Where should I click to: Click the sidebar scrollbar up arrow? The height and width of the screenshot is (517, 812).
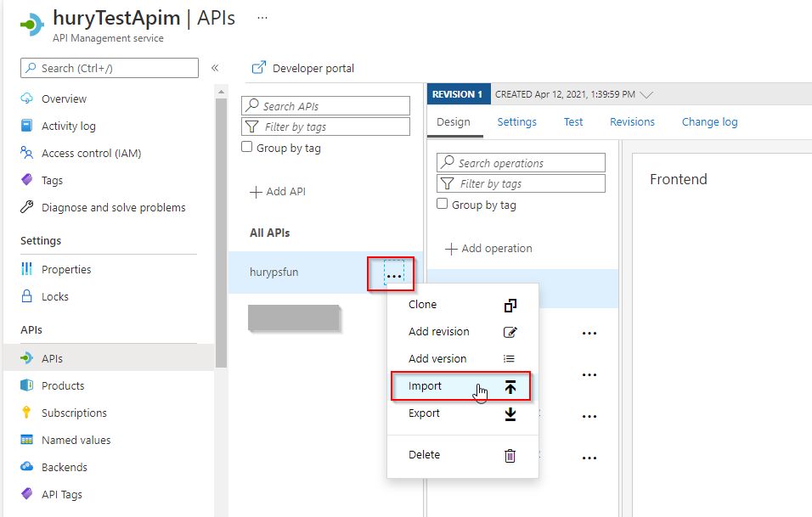(221, 93)
